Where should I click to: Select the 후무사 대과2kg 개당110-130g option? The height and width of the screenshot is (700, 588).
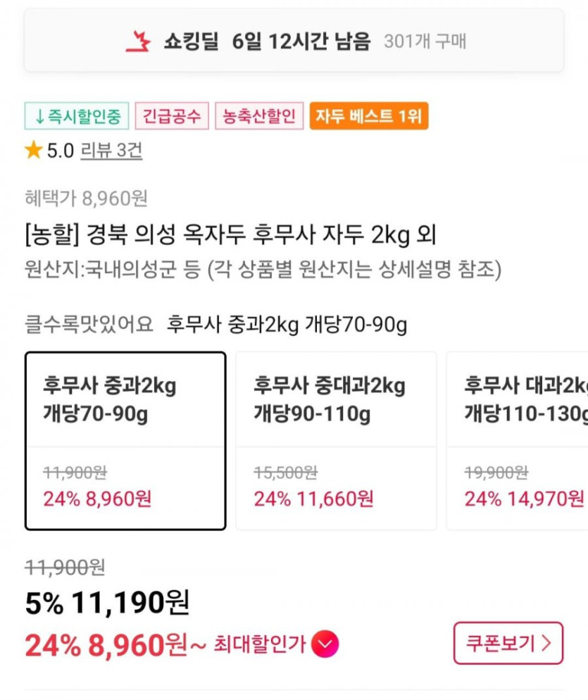click(x=521, y=441)
